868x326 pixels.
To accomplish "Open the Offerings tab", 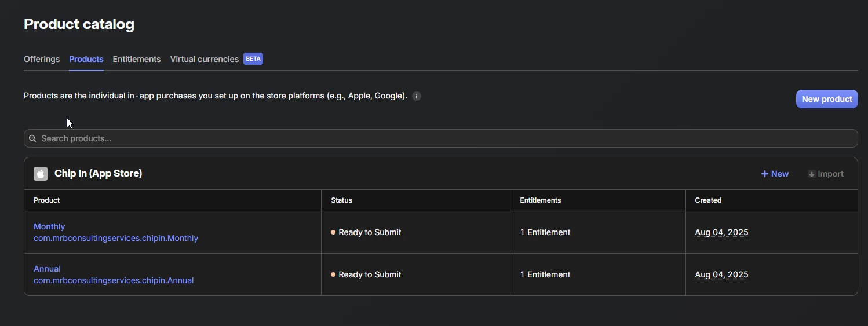I will (42, 59).
